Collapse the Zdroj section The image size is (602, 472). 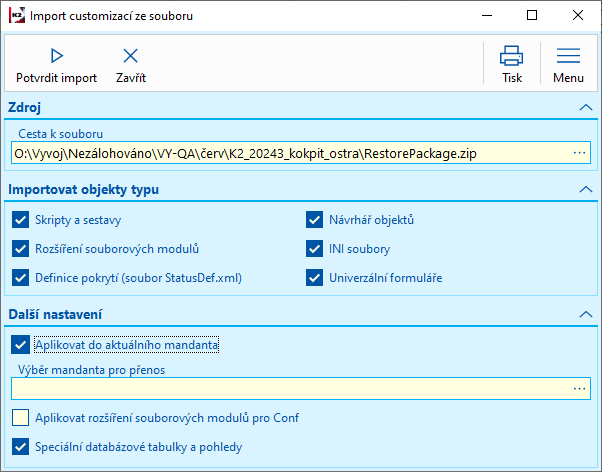(x=584, y=106)
